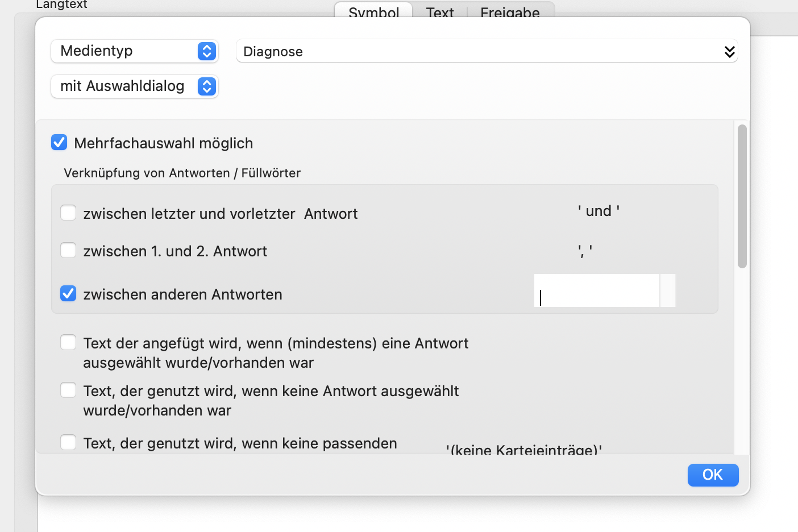The height and width of the screenshot is (532, 798).
Task: Open the Medientyp popup selector
Action: [135, 51]
